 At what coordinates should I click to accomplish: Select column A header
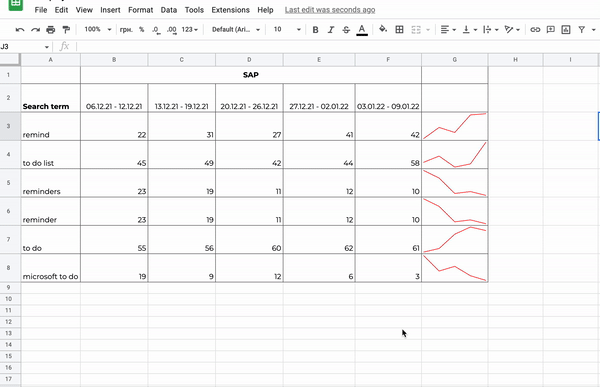[51, 60]
